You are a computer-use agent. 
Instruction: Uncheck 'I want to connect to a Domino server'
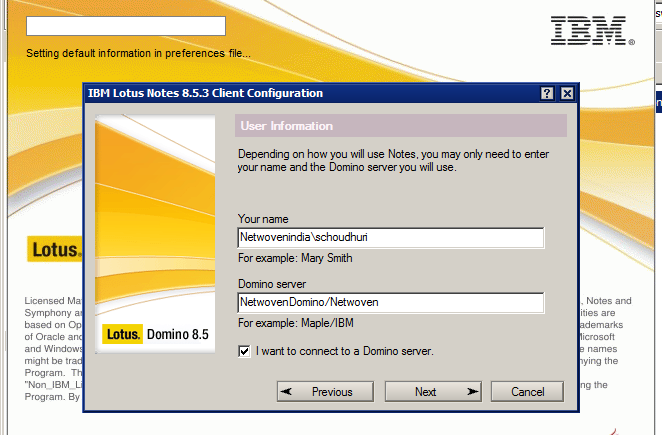(x=244, y=351)
